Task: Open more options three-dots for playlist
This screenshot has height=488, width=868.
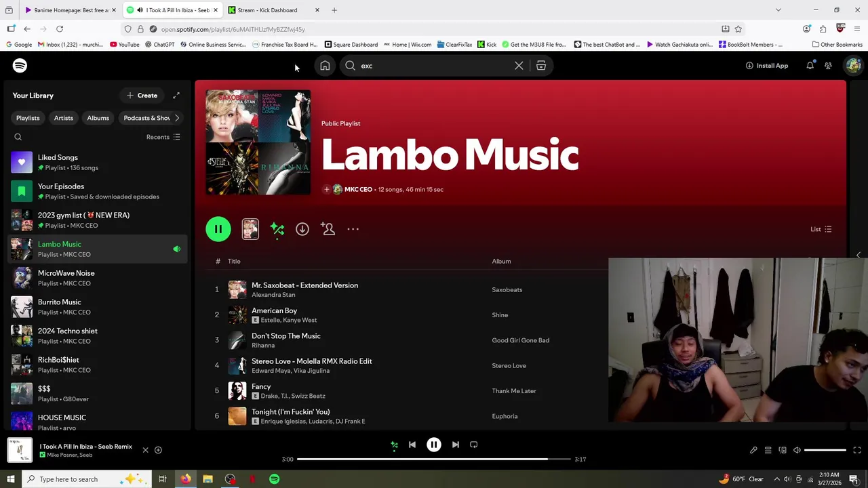Action: click(x=353, y=229)
